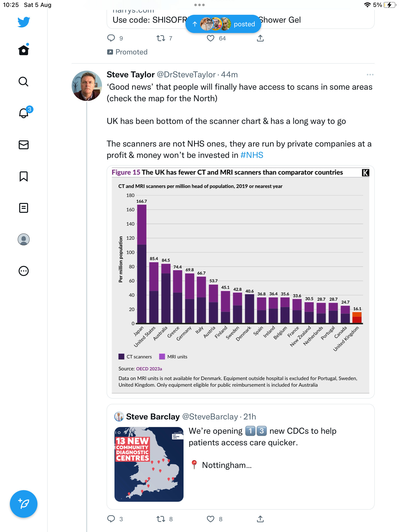The width and height of the screenshot is (399, 532).
Task: Open the three-dot menu on Steve Taylor's tweet
Action: pyautogui.click(x=370, y=74)
